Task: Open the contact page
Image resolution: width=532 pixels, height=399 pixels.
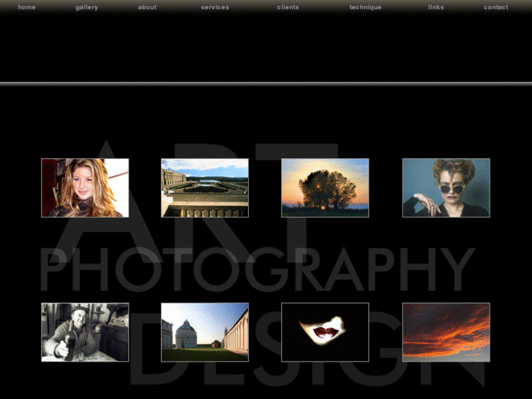Action: pyautogui.click(x=495, y=7)
